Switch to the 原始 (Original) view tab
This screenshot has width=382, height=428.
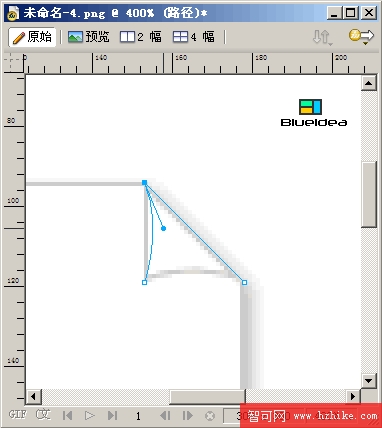pyautogui.click(x=32, y=37)
